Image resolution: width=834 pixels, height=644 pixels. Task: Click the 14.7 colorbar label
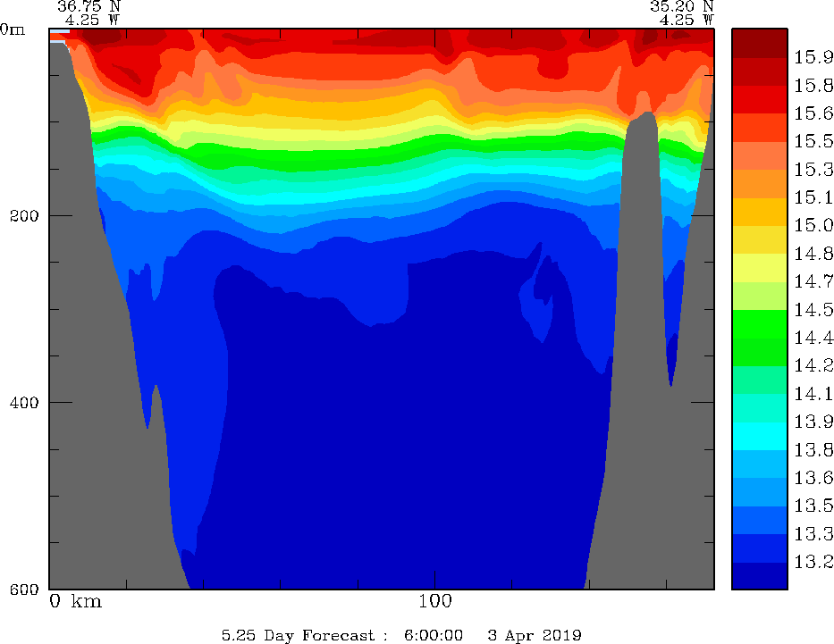pos(813,281)
